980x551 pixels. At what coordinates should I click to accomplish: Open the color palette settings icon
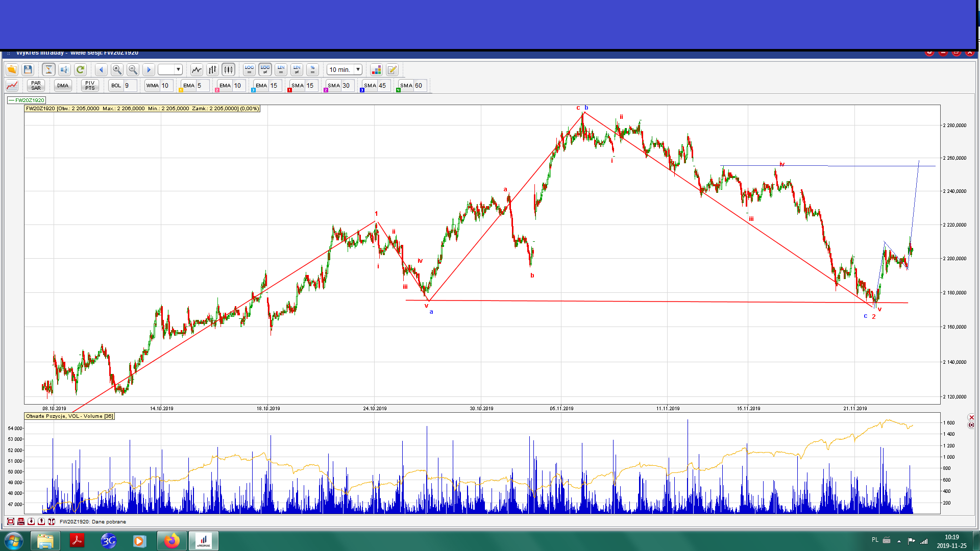[376, 69]
